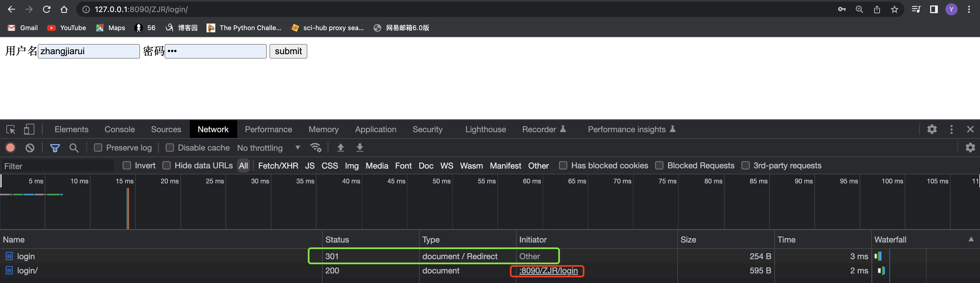980x283 pixels.
Task: Tick the Hide data URLs checkbox
Action: 166,166
